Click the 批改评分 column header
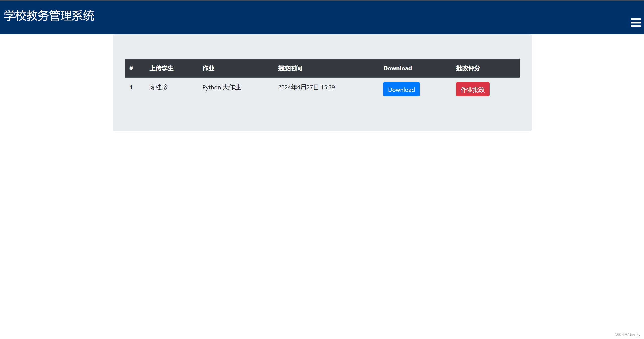This screenshot has width=644, height=339. pyautogui.click(x=468, y=68)
